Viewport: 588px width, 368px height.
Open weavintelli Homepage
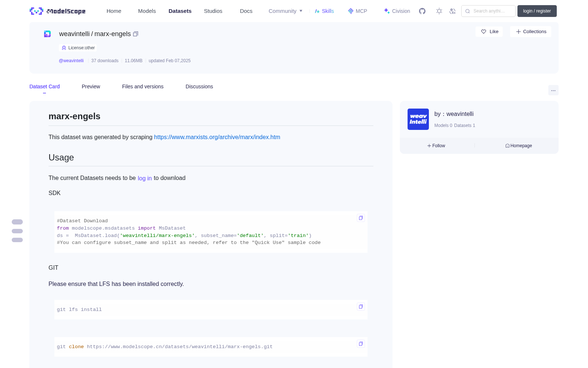(x=519, y=146)
